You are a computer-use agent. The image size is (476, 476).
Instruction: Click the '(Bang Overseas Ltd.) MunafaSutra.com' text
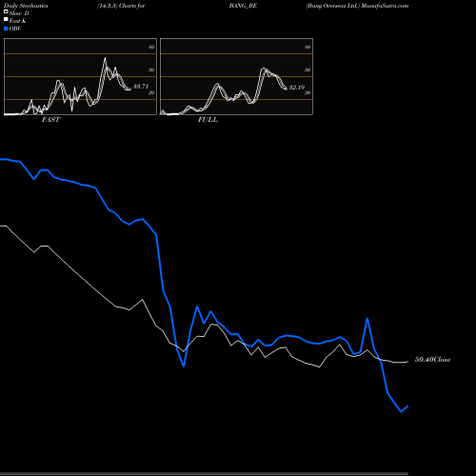point(357,6)
